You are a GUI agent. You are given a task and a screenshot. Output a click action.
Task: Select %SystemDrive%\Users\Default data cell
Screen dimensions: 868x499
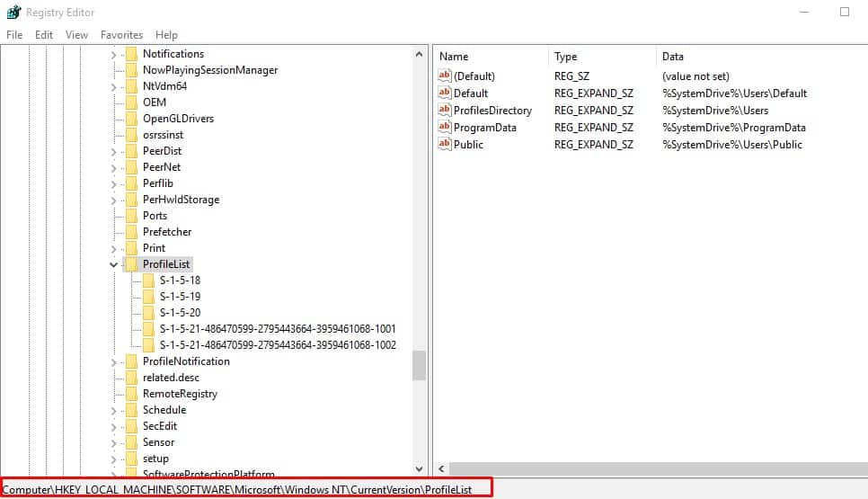(x=735, y=93)
